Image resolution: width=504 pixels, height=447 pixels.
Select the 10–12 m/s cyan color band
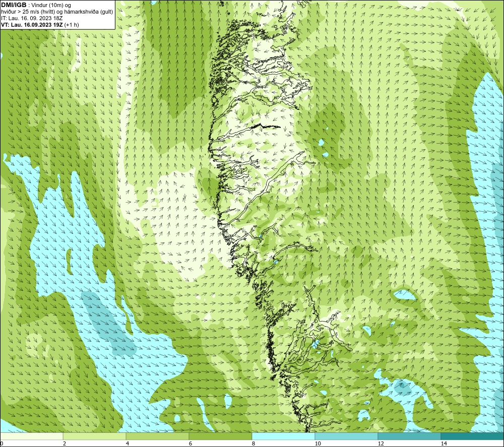(x=347, y=436)
